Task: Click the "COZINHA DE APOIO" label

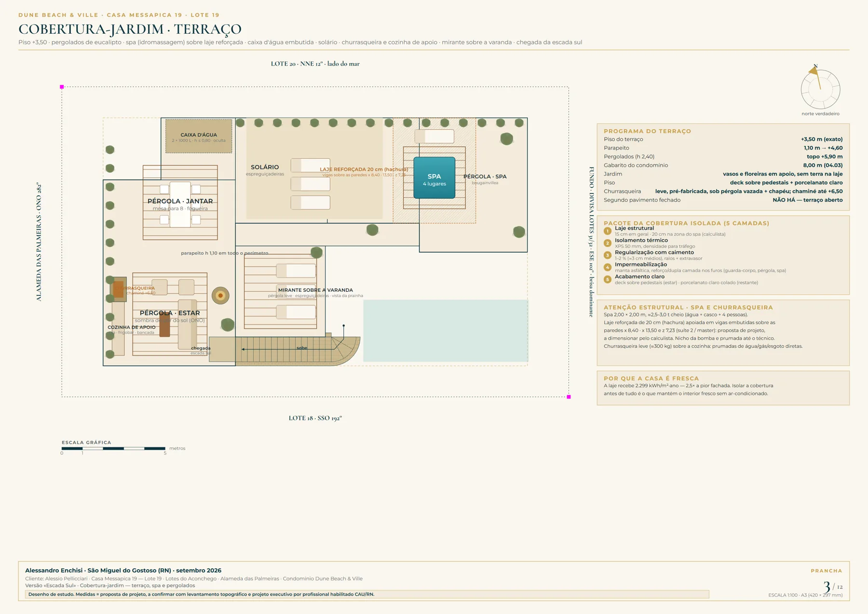Action: (x=132, y=327)
